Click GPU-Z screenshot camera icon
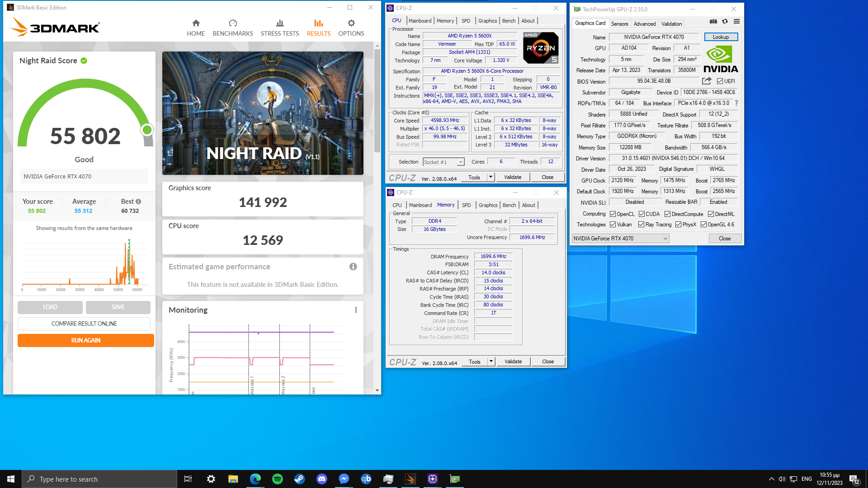The width and height of the screenshot is (868, 488). coord(713,21)
